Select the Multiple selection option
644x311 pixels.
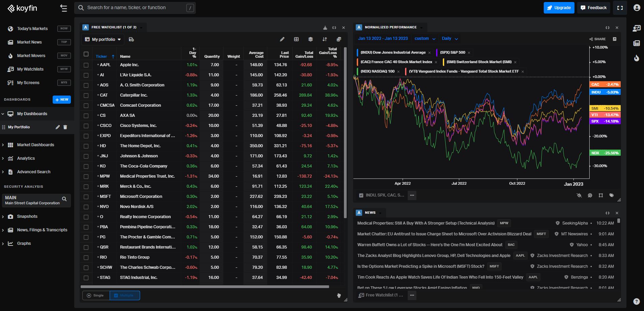[125, 295]
